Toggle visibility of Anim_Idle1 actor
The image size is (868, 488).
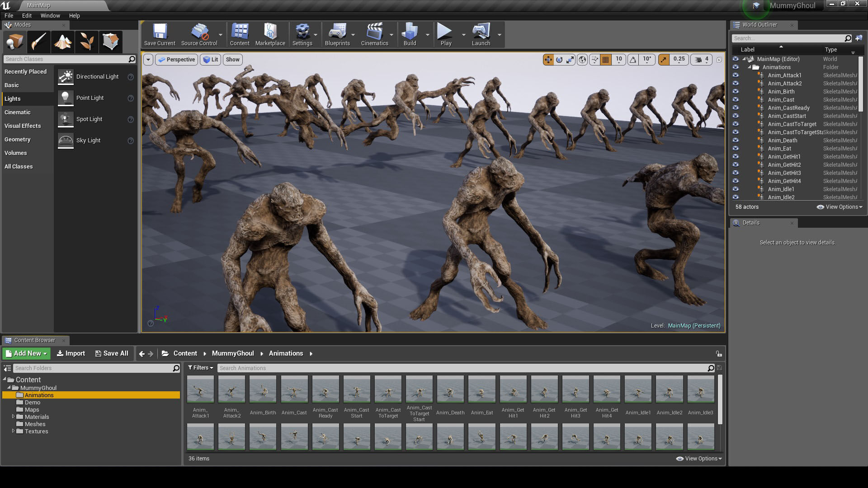pos(736,189)
